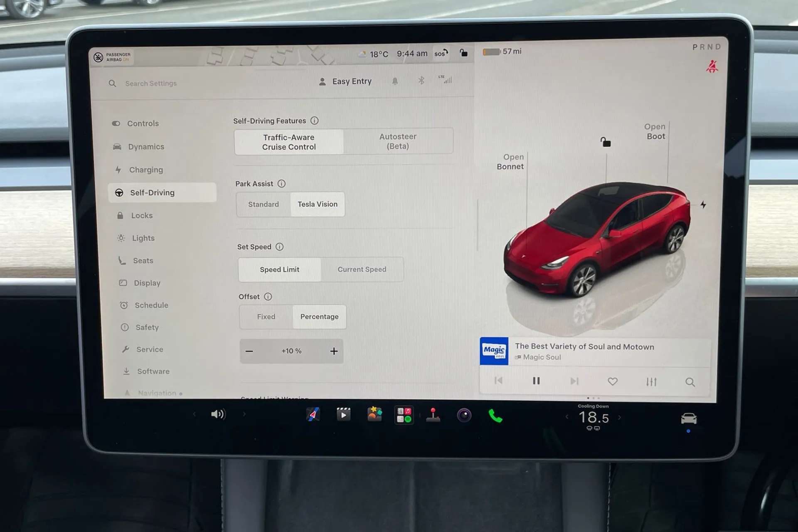Decrease the offset with minus button
This screenshot has height=532, width=798.
click(x=249, y=351)
